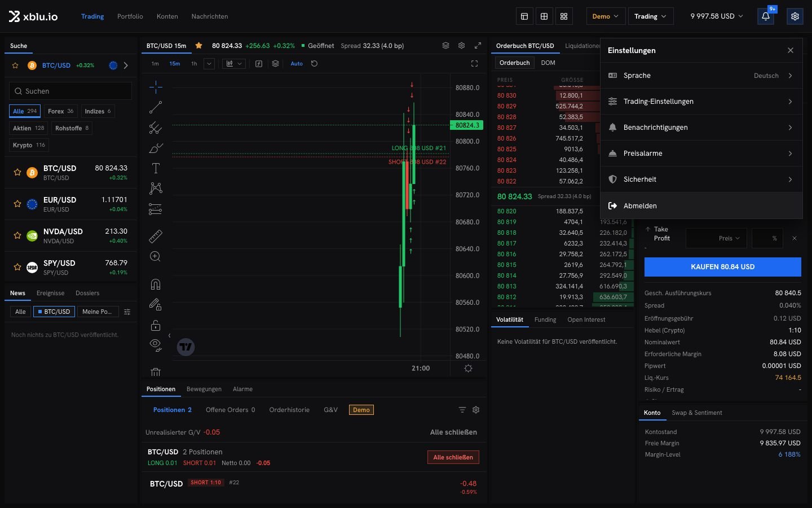
Task: Open the Trading mode dropdown
Action: tap(650, 16)
